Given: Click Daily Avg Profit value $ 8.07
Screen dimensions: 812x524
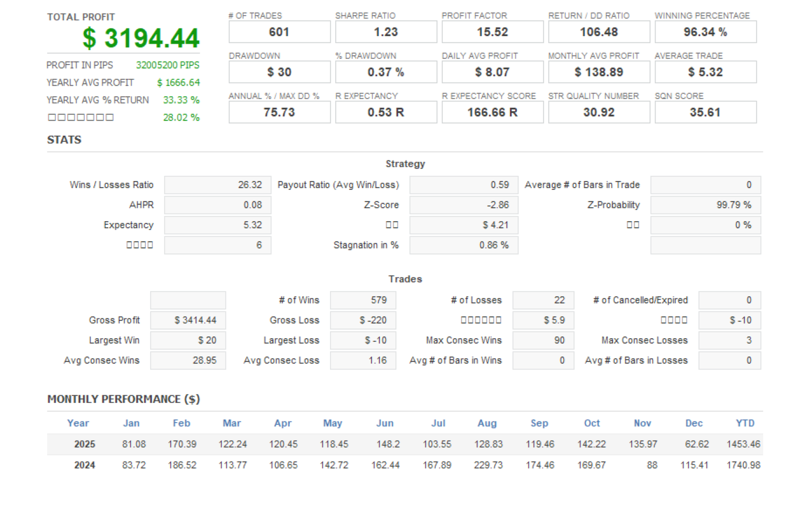Looking at the screenshot, I should point(492,72).
